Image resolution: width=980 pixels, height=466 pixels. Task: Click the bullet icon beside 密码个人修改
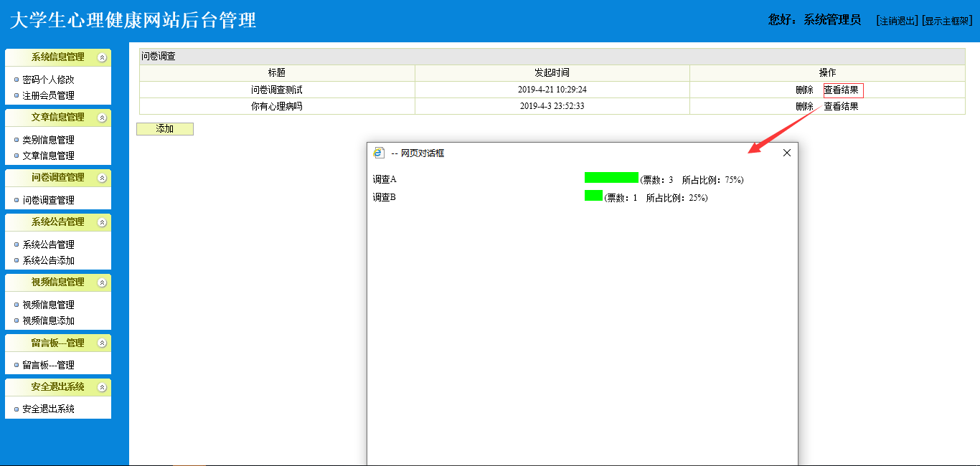coord(17,80)
